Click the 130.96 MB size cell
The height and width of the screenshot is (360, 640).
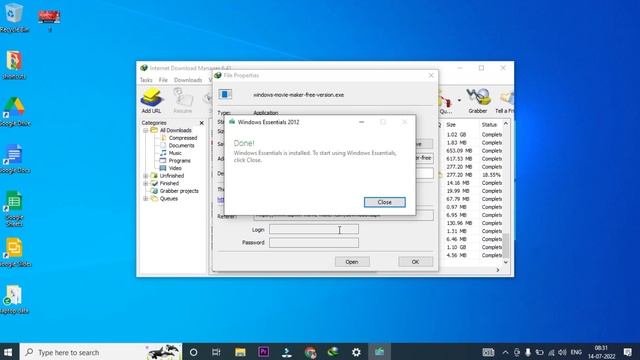[x=459, y=223]
